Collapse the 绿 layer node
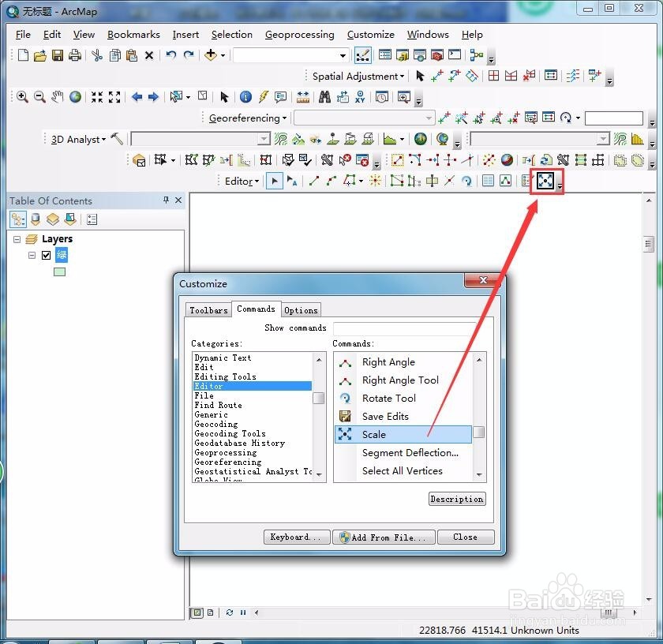 (32, 255)
